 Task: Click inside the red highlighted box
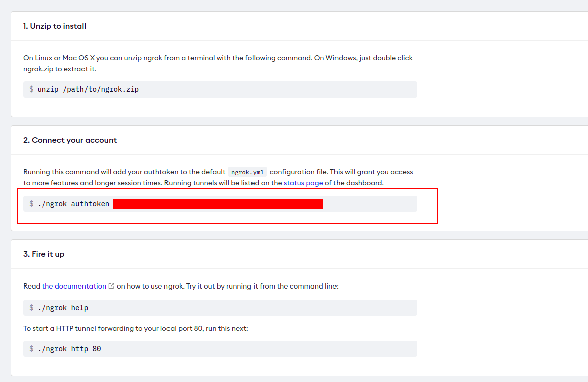point(226,206)
